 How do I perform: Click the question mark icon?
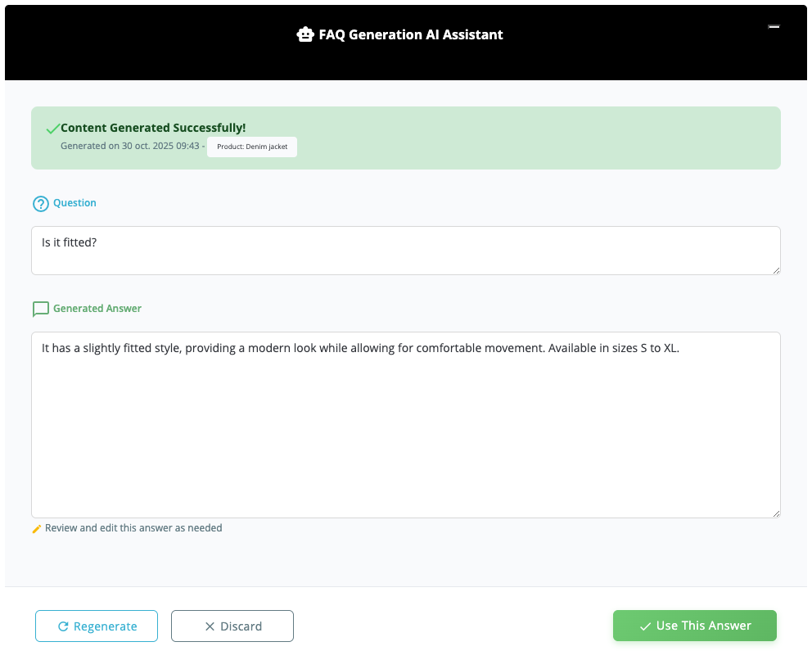tap(41, 204)
